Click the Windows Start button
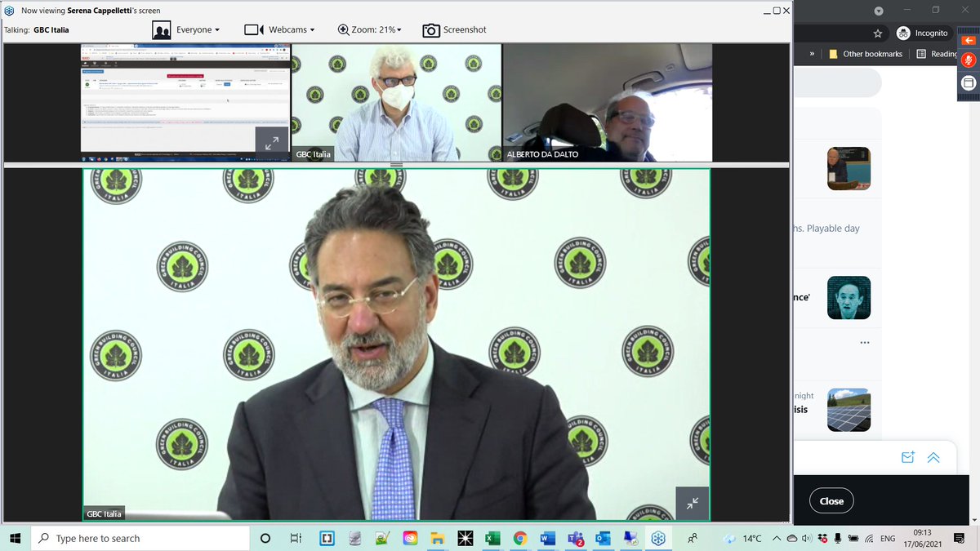This screenshot has width=980, height=551. pos(16,538)
